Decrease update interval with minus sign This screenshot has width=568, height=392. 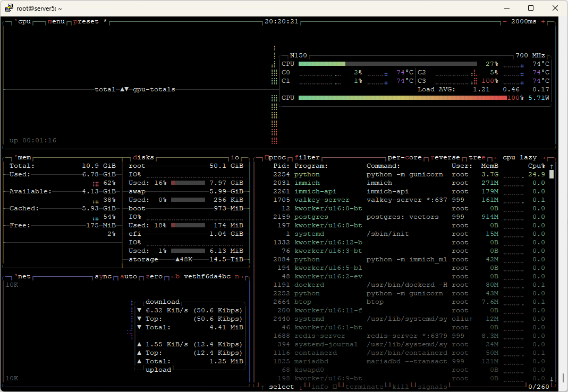[505, 22]
